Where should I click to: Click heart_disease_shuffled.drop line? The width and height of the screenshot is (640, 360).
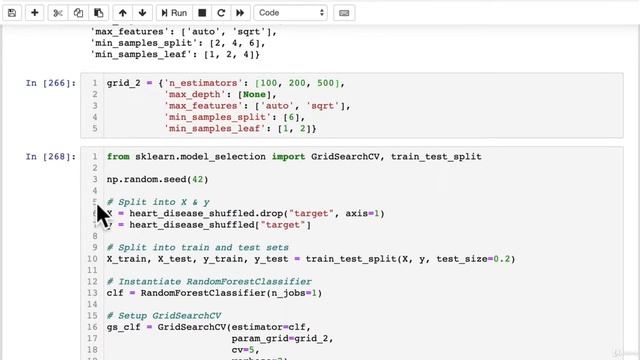[246, 214]
